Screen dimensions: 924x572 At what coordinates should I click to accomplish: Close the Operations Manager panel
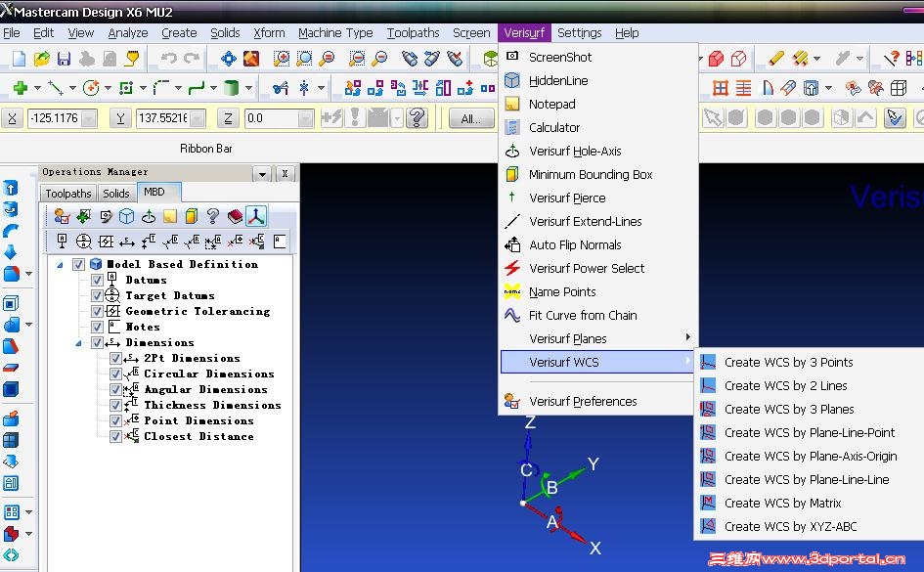click(285, 174)
